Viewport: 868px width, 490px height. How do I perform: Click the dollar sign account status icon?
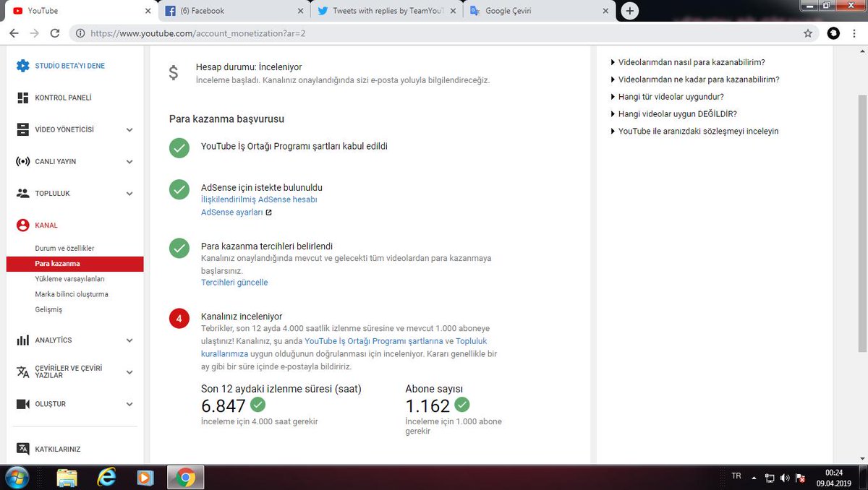click(174, 73)
